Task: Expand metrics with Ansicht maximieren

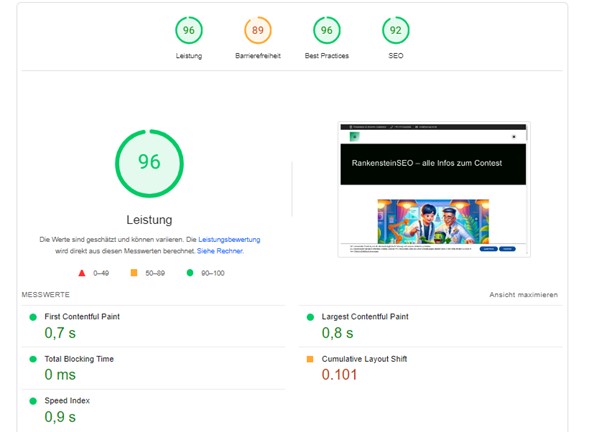Action: 523,295
